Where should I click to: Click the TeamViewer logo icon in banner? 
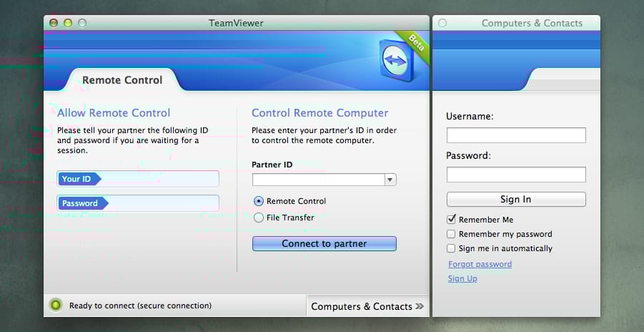click(397, 61)
